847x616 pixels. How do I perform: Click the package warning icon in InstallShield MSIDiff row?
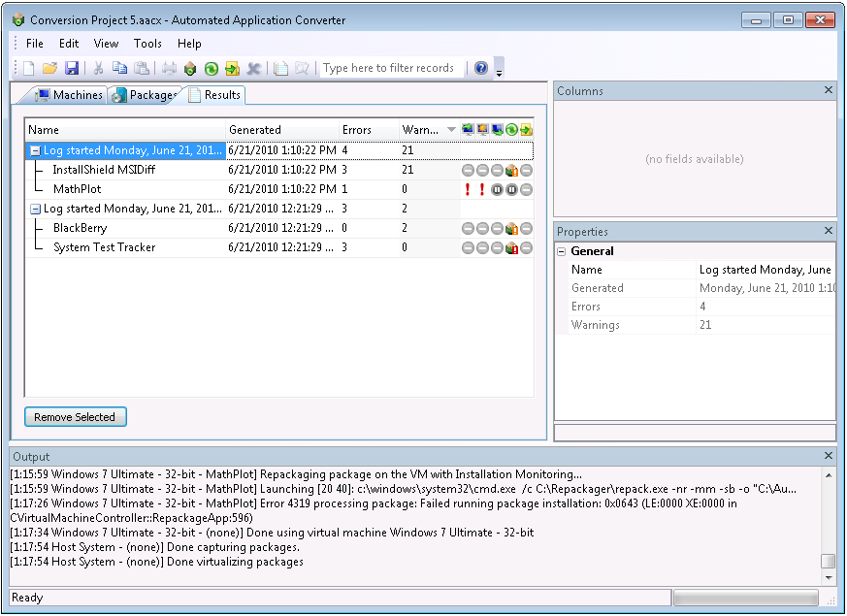coord(511,171)
